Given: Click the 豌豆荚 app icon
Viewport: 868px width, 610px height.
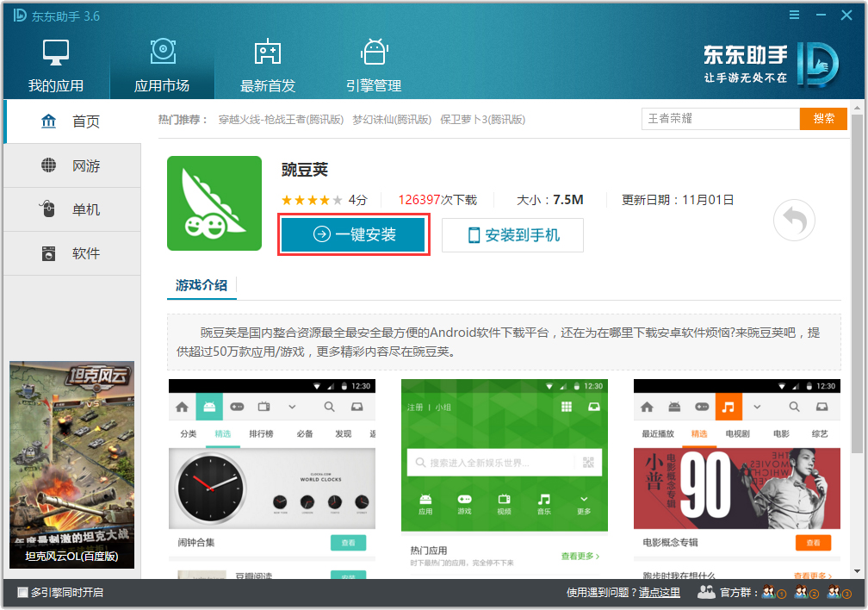Looking at the screenshot, I should tap(214, 203).
